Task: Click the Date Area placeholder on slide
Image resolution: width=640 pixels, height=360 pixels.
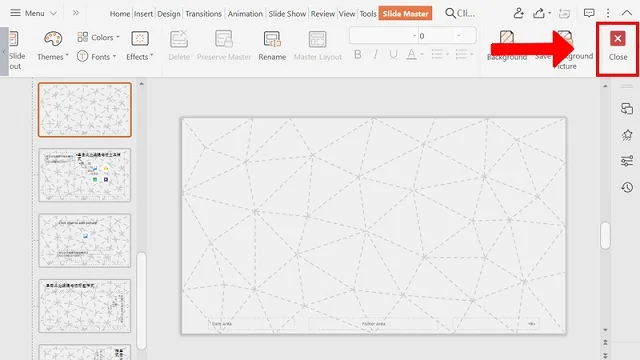Action: click(251, 324)
